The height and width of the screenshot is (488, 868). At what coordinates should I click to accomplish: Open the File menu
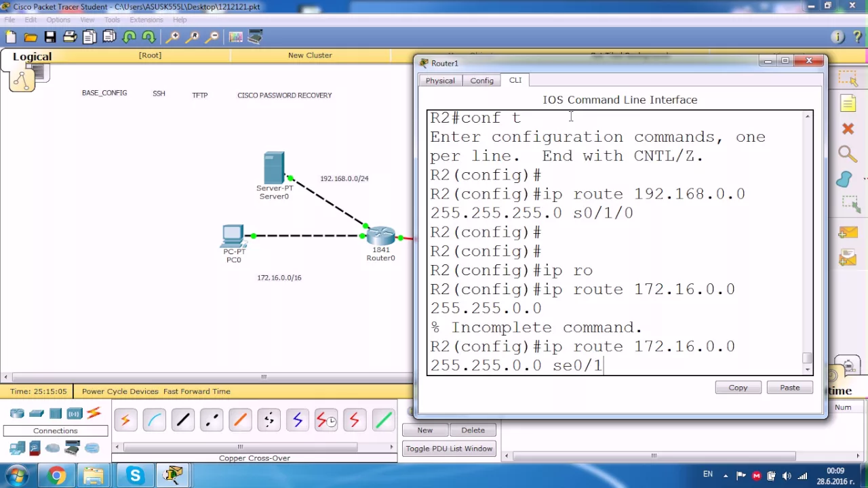click(x=9, y=20)
